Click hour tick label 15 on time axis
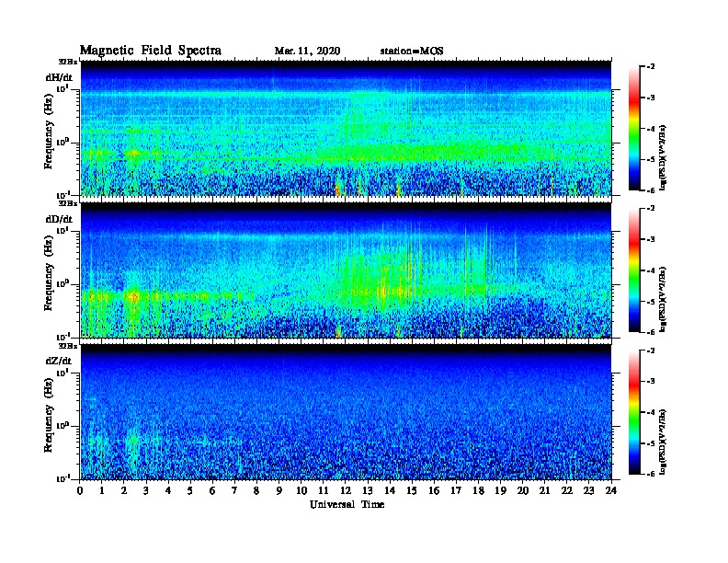728x563 pixels. 412,490
